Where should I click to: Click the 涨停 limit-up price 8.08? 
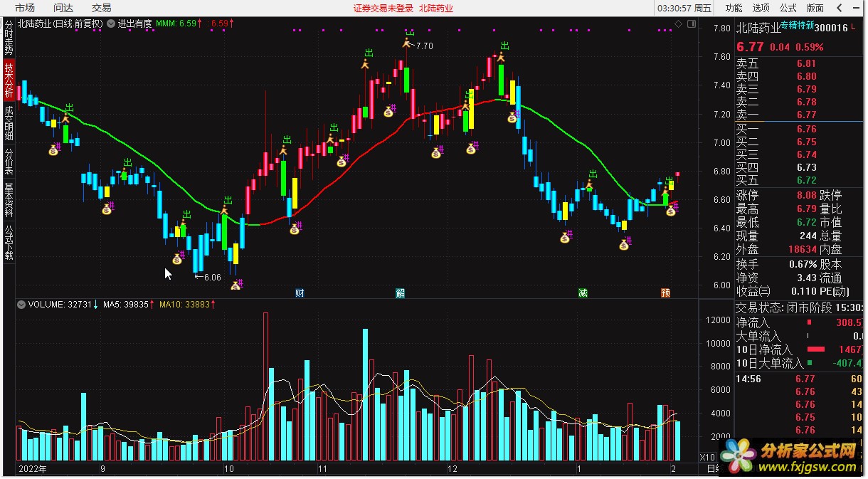pyautogui.click(x=806, y=195)
